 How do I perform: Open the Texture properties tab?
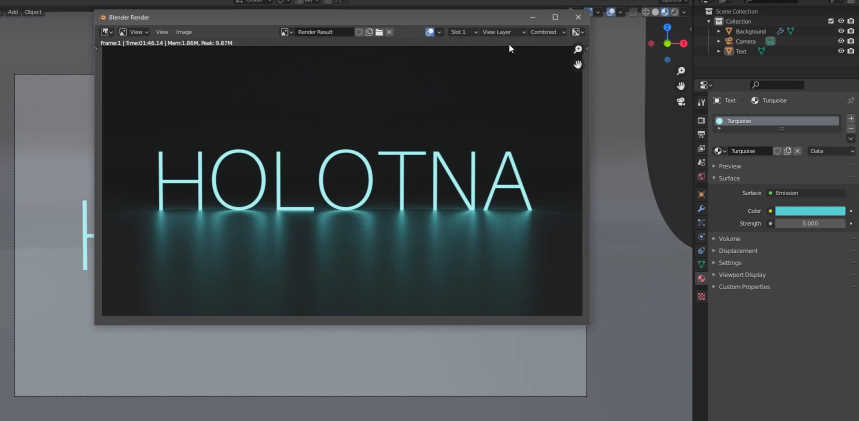pyautogui.click(x=701, y=296)
